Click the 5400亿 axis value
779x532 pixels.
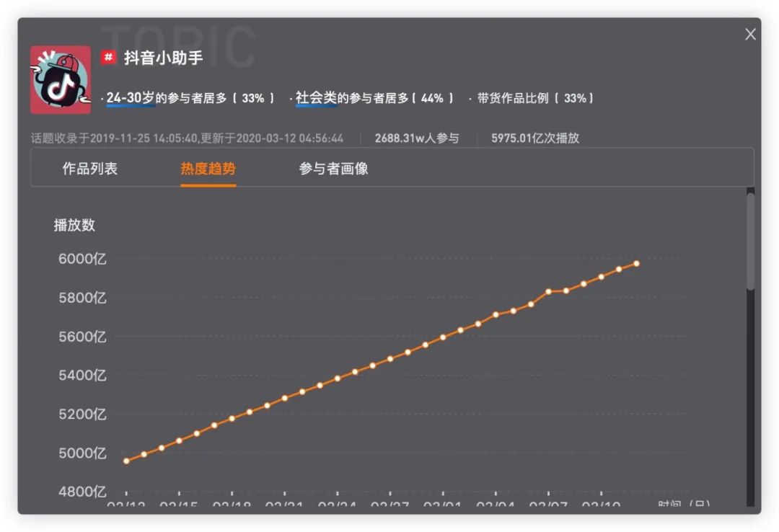[x=82, y=375]
